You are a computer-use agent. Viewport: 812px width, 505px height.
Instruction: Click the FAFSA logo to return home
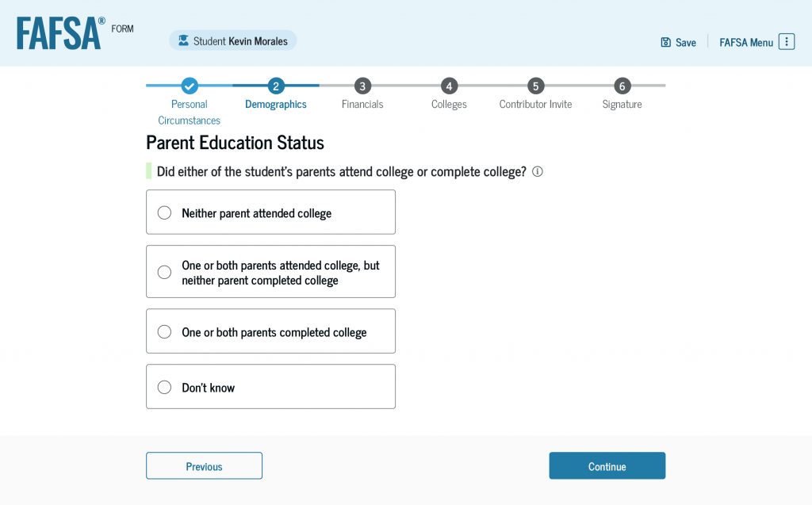(56, 33)
